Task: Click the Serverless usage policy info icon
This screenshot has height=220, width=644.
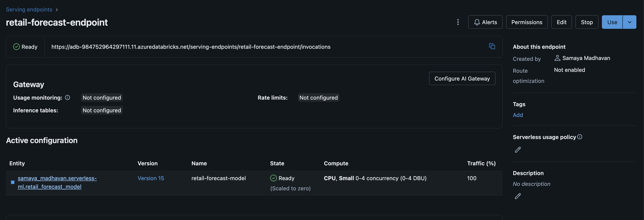Action: pyautogui.click(x=580, y=136)
